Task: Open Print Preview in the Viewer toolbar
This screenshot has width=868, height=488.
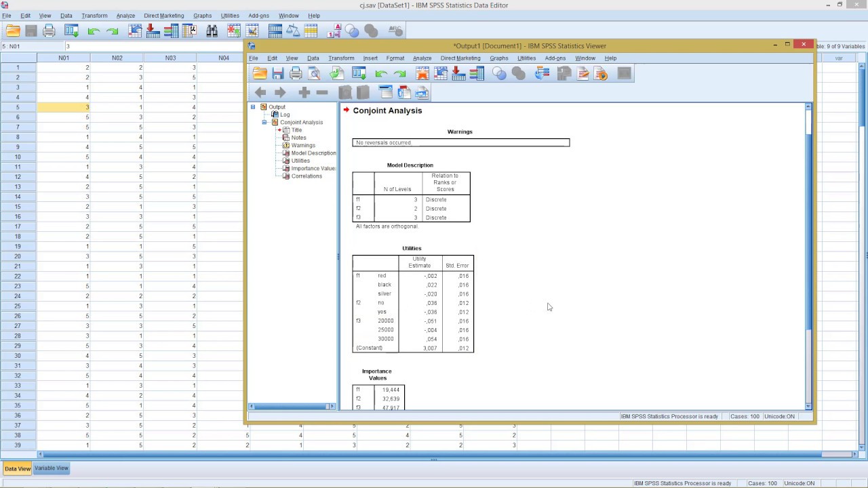Action: pos(315,73)
